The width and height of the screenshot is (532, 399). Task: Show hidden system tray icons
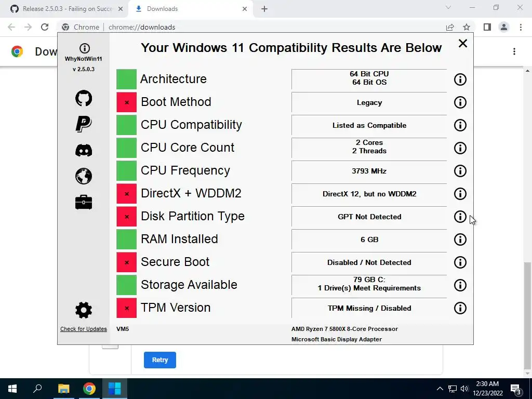point(440,389)
